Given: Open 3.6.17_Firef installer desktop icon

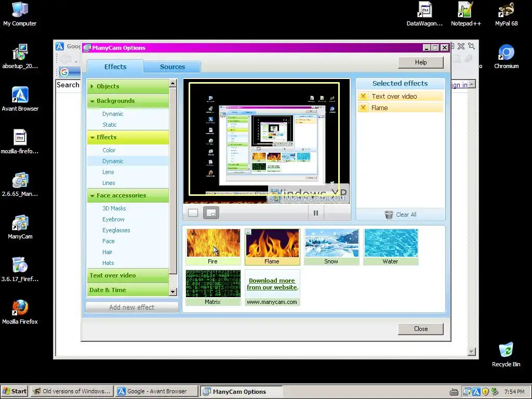Looking at the screenshot, I should (20, 270).
